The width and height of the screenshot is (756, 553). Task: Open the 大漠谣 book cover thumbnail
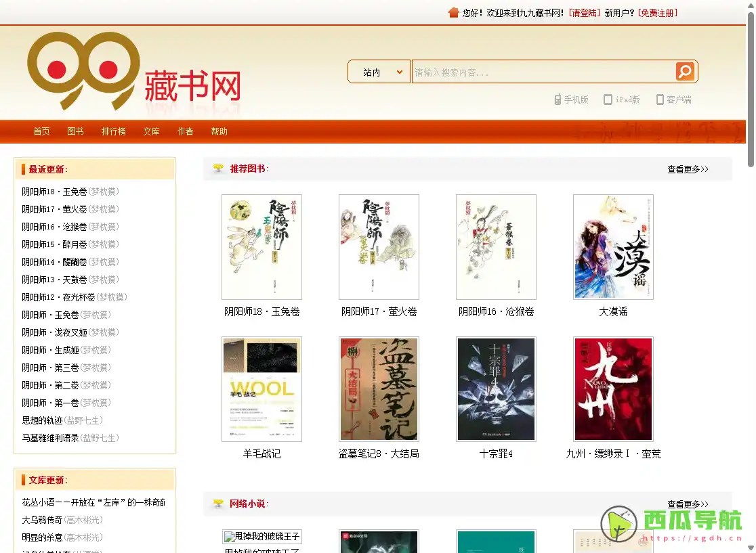(612, 247)
